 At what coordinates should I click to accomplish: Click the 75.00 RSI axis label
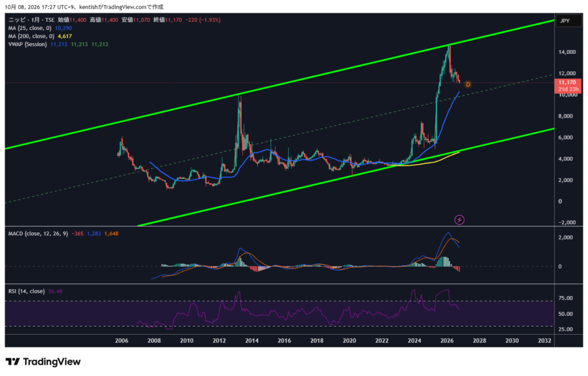pyautogui.click(x=566, y=298)
